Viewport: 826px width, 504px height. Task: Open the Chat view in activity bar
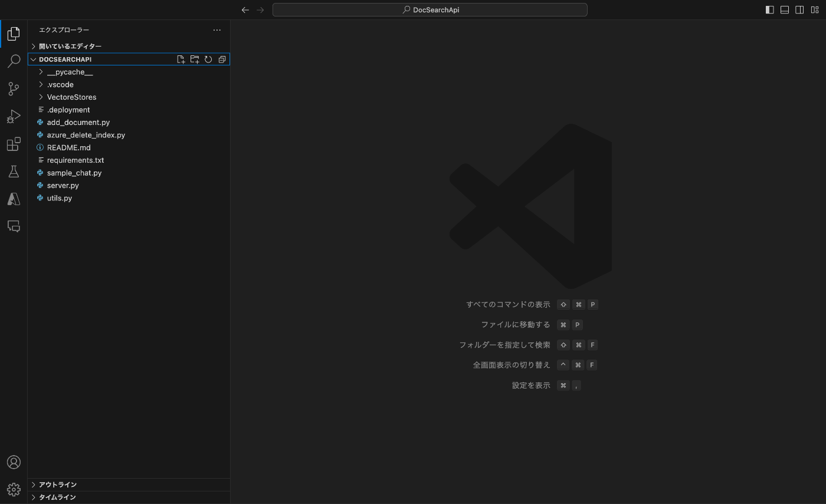pyautogui.click(x=14, y=226)
